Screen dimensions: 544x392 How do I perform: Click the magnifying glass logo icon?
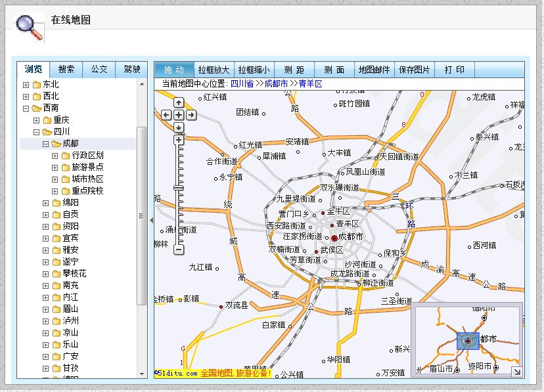tap(30, 28)
